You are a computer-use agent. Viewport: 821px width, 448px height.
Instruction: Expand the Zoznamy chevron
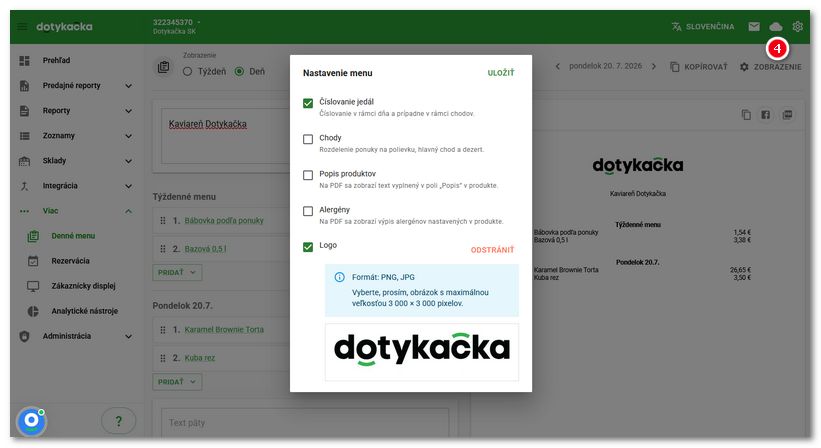click(x=128, y=136)
